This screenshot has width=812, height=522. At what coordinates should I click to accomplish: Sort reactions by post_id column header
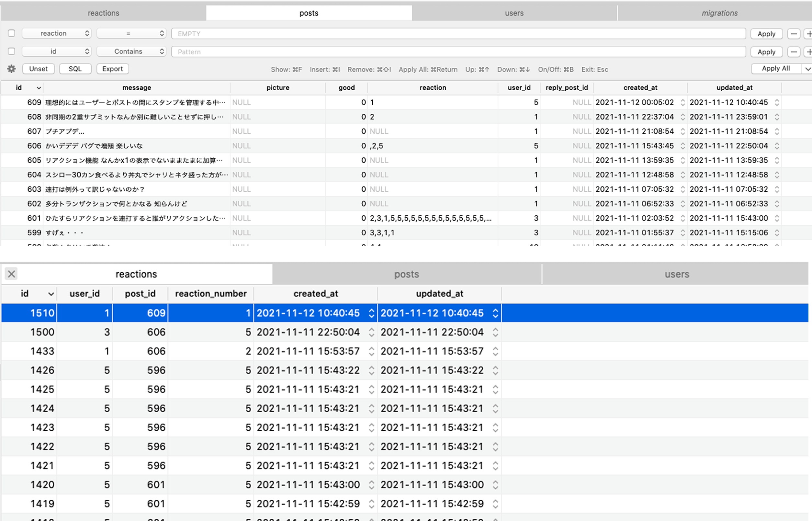[x=140, y=294]
